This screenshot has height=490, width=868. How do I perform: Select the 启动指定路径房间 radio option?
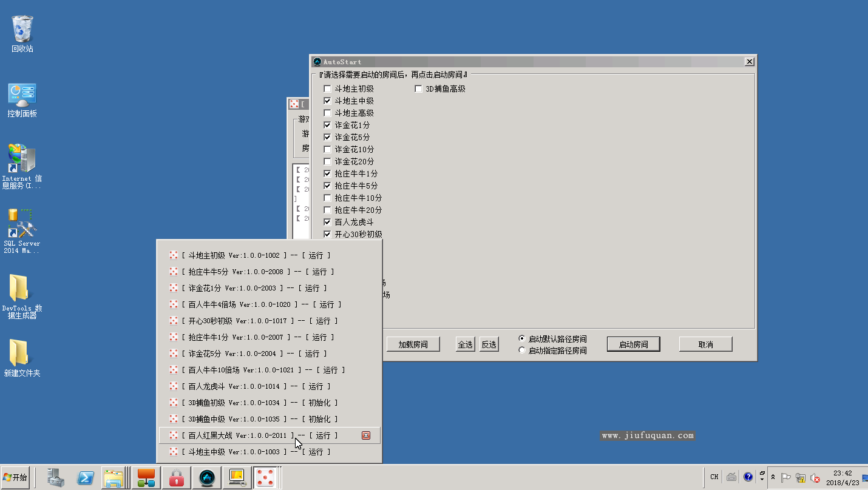(522, 351)
